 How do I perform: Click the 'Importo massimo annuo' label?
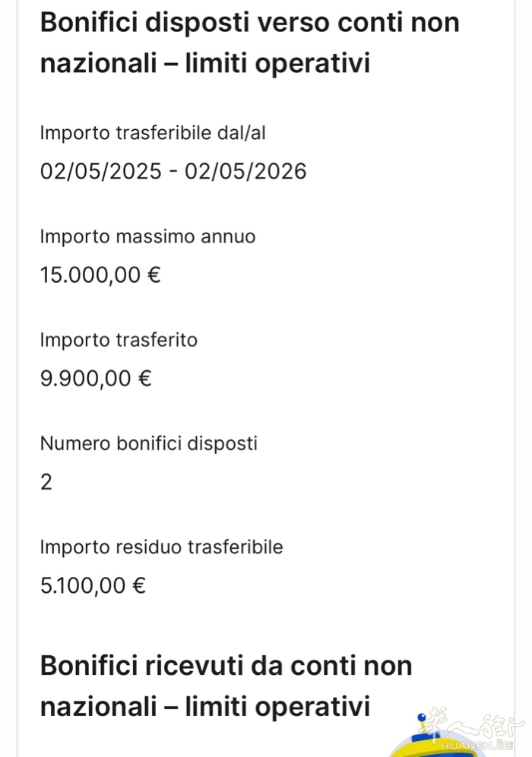coord(147,236)
